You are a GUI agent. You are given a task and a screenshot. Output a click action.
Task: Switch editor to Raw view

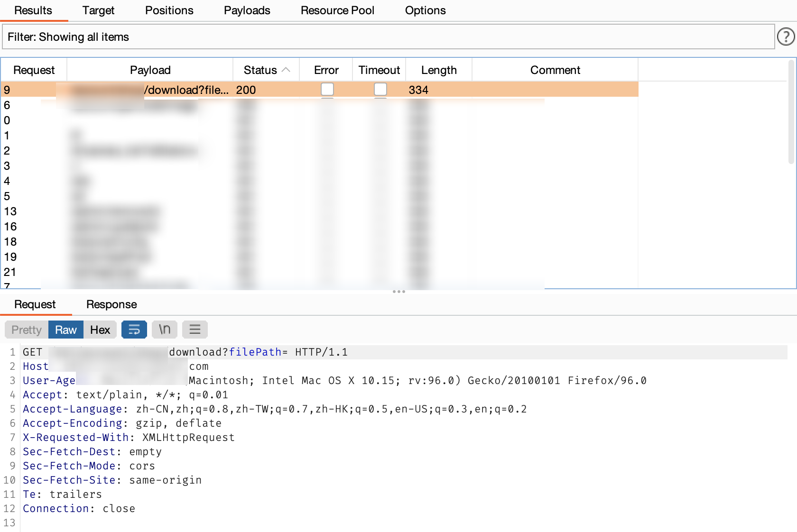tap(66, 330)
